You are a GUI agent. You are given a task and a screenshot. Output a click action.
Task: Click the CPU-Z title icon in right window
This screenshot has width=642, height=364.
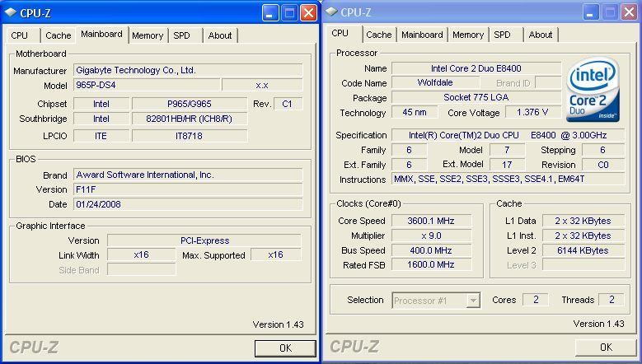point(331,12)
